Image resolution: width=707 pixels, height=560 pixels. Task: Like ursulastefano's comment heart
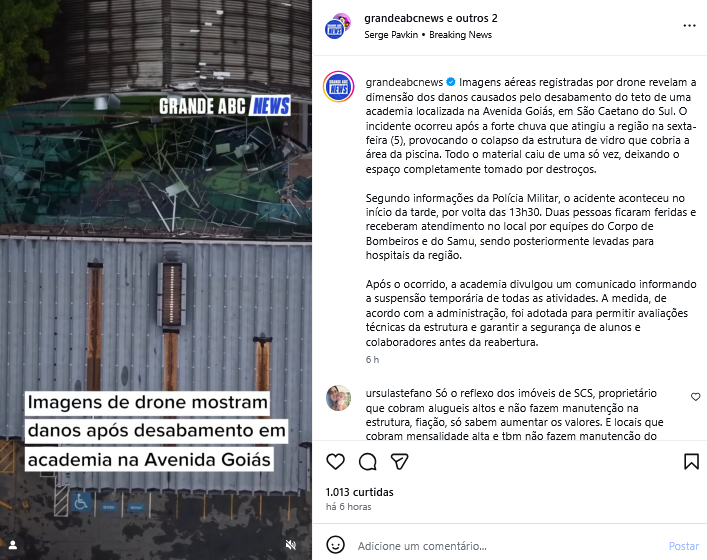tap(695, 397)
